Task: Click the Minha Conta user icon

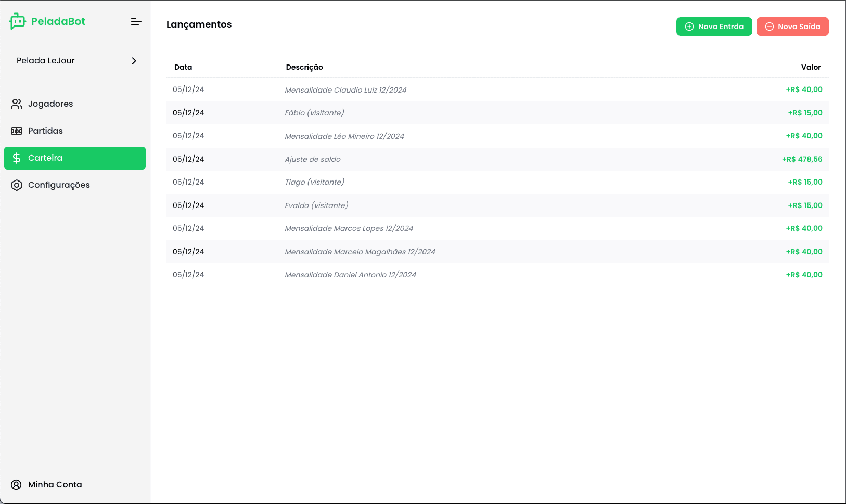Action: (x=17, y=485)
